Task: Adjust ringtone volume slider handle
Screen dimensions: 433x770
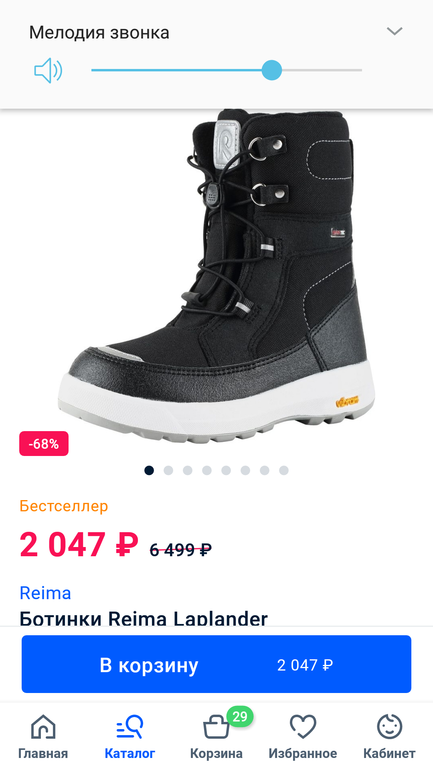Action: (x=271, y=70)
